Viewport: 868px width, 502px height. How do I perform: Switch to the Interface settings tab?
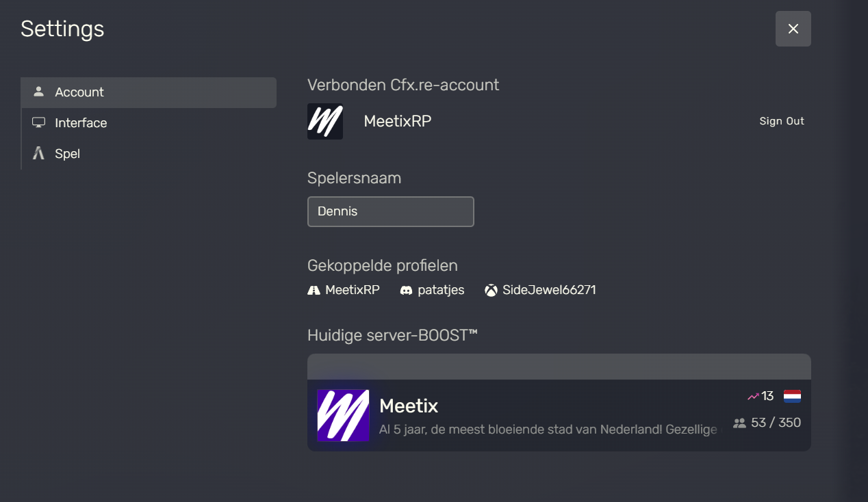[81, 122]
